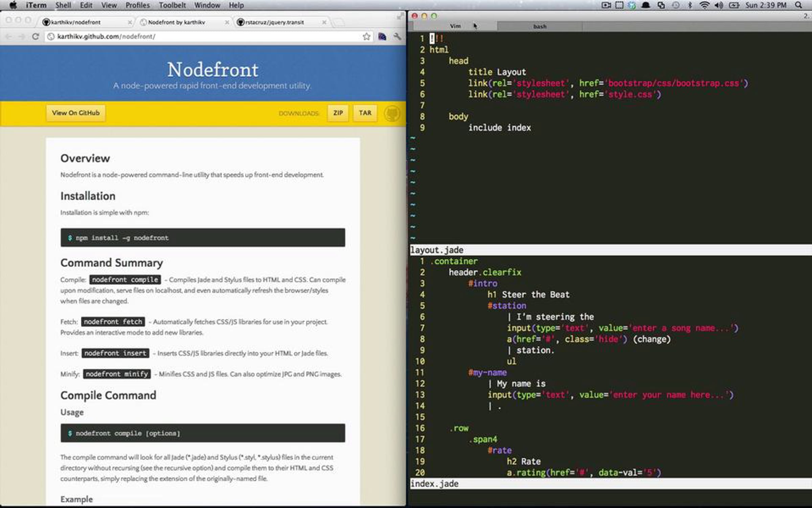Click the browser back arrow
812x508 pixels.
[9, 37]
